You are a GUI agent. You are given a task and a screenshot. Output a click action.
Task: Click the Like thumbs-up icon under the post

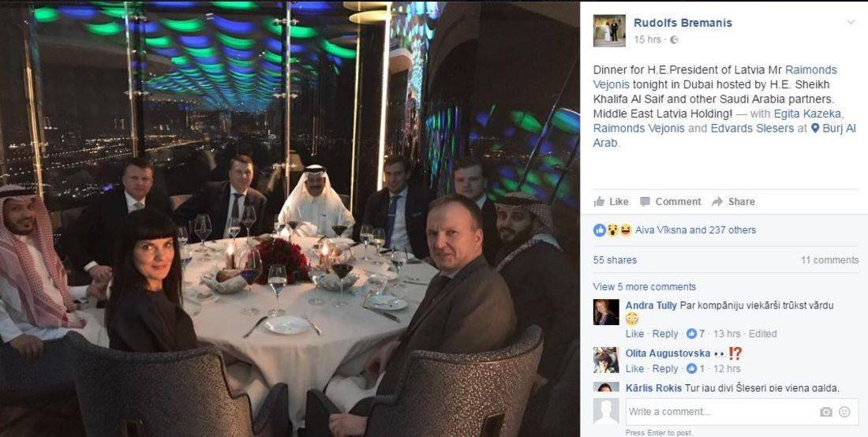coord(599,201)
